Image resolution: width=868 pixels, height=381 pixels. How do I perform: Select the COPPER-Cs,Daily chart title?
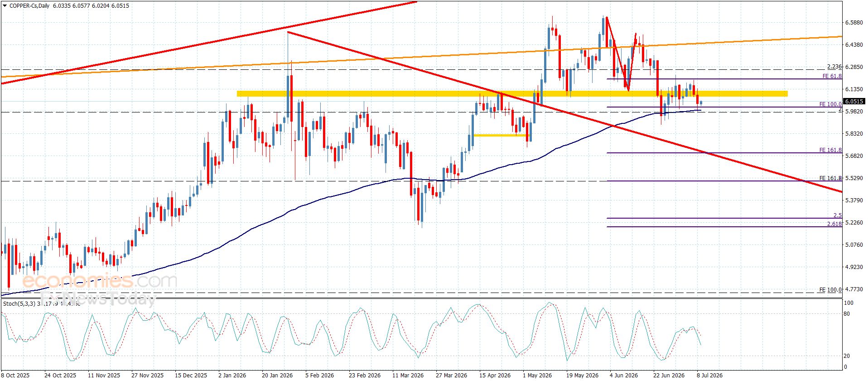[29, 6]
